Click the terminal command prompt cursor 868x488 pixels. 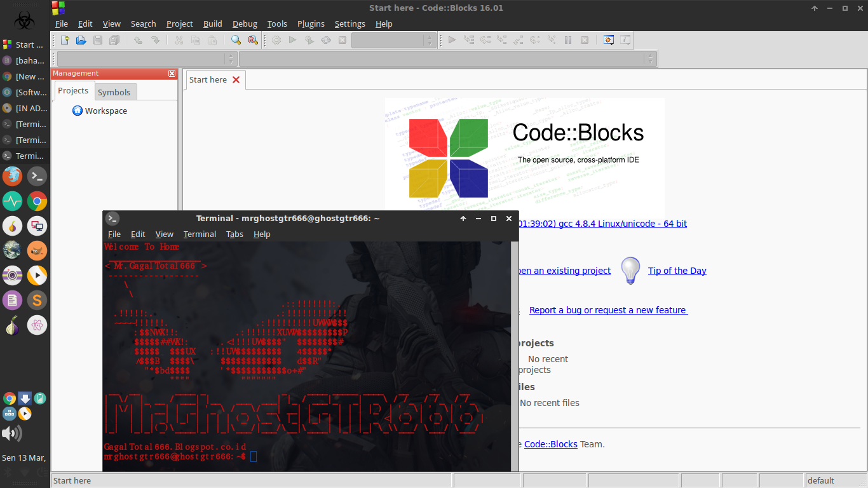click(253, 456)
